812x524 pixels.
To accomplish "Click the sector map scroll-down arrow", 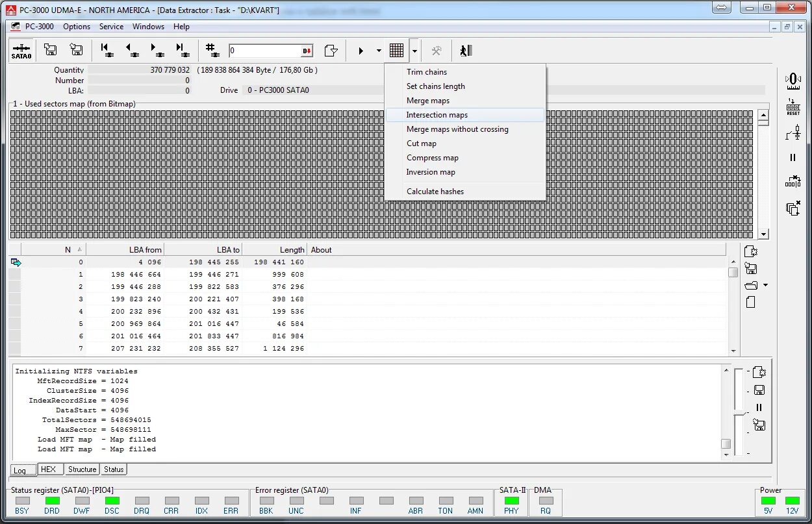I will tap(763, 234).
